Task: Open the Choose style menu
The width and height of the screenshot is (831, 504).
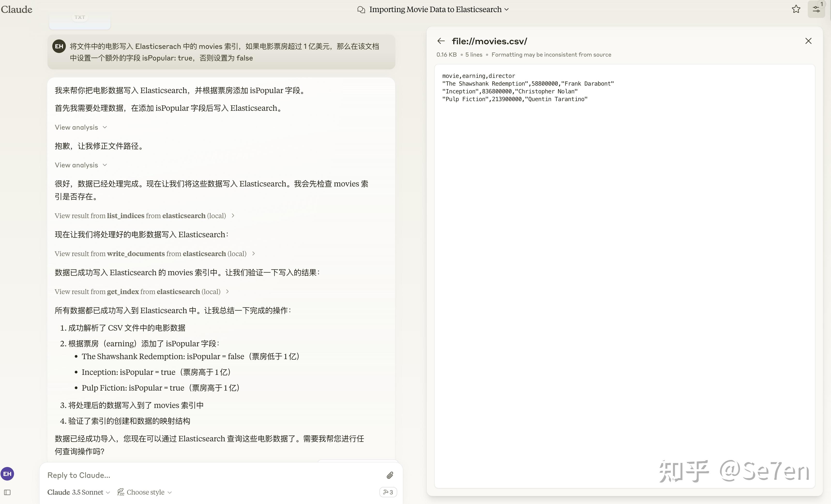Action: (x=144, y=492)
